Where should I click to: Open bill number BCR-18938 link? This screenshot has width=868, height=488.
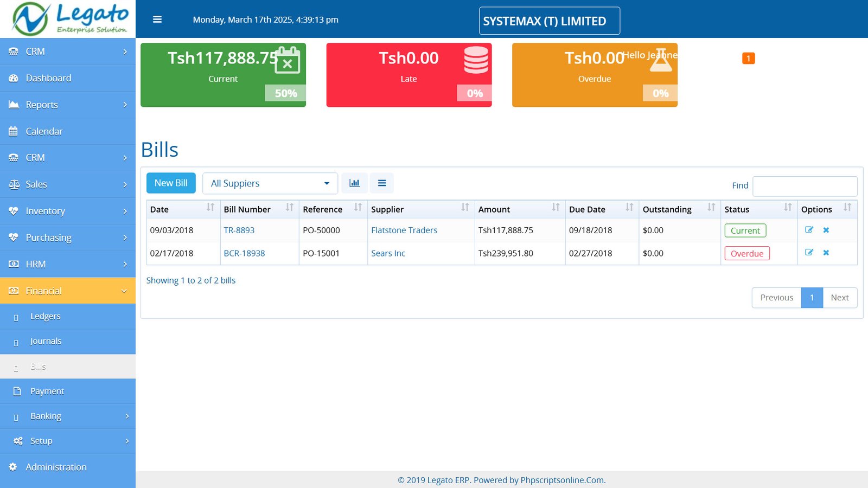[x=244, y=253]
